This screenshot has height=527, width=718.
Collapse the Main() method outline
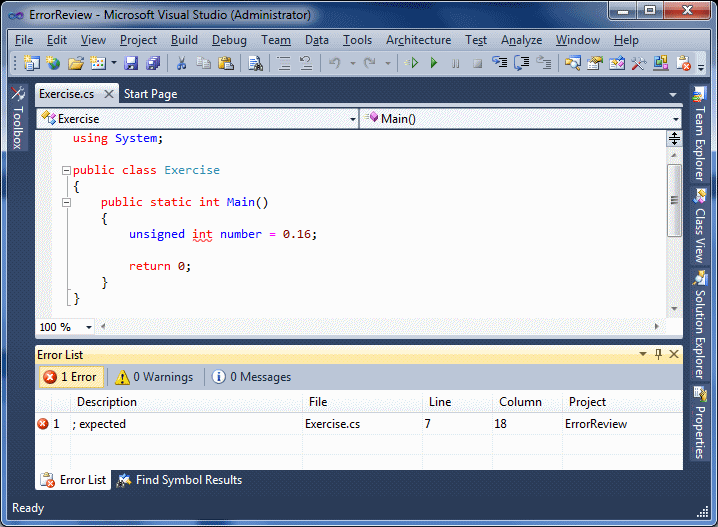click(x=66, y=202)
